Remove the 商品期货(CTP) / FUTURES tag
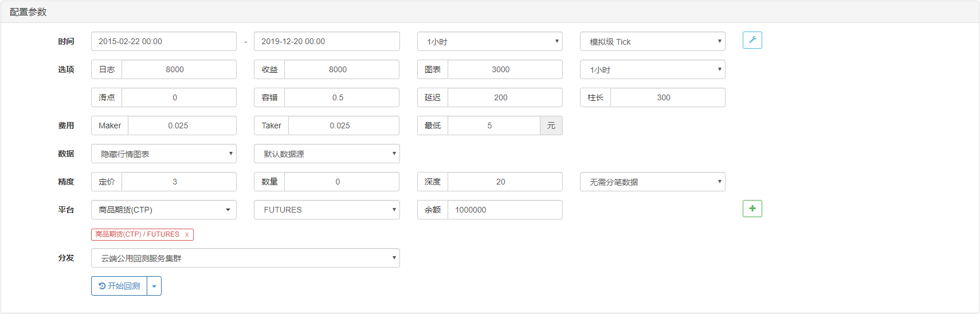Screen dimensions: 980x314 pyautogui.click(x=187, y=234)
